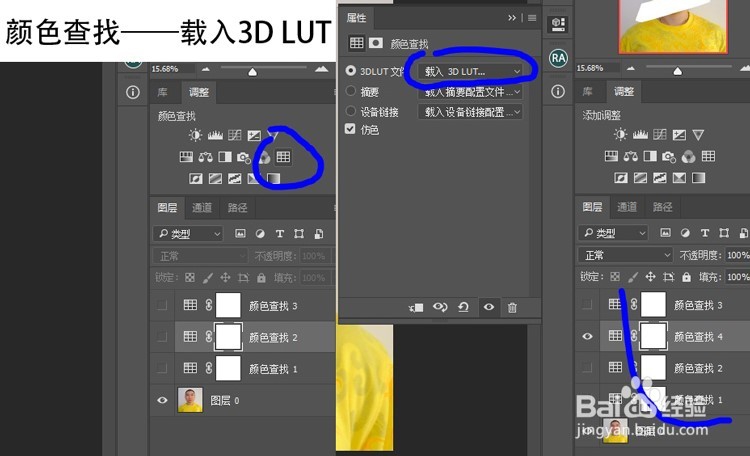Click zoom slider handle in left navigator

click(253, 72)
